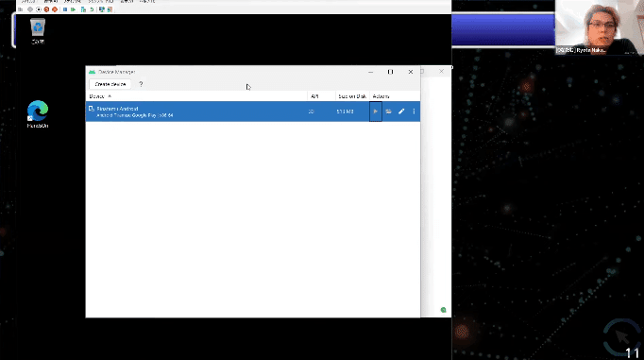Click the orange circle toolbar icon
Viewport: 644px width, 360px height.
pyautogui.click(x=46, y=9)
